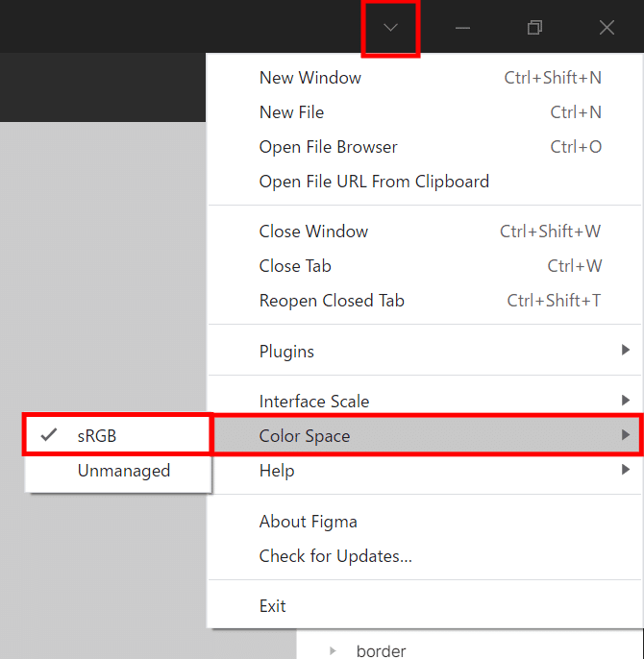
Task: Click Check for Updates...
Action: pyautogui.click(x=335, y=556)
